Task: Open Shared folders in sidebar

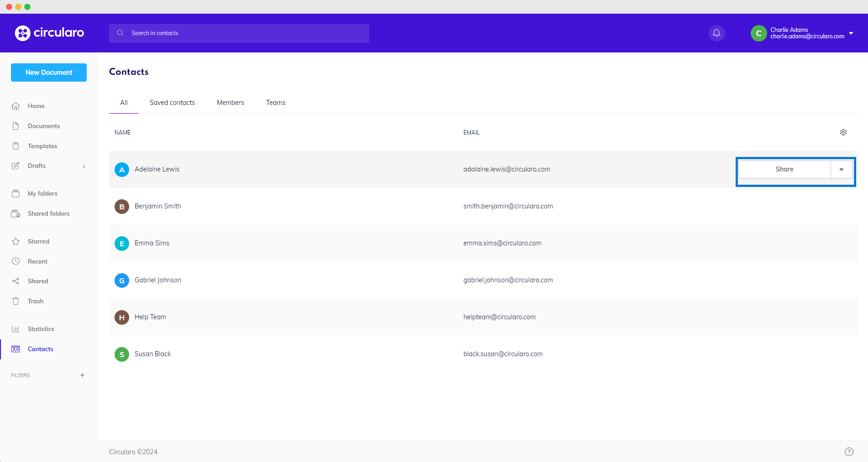Action: tap(48, 213)
